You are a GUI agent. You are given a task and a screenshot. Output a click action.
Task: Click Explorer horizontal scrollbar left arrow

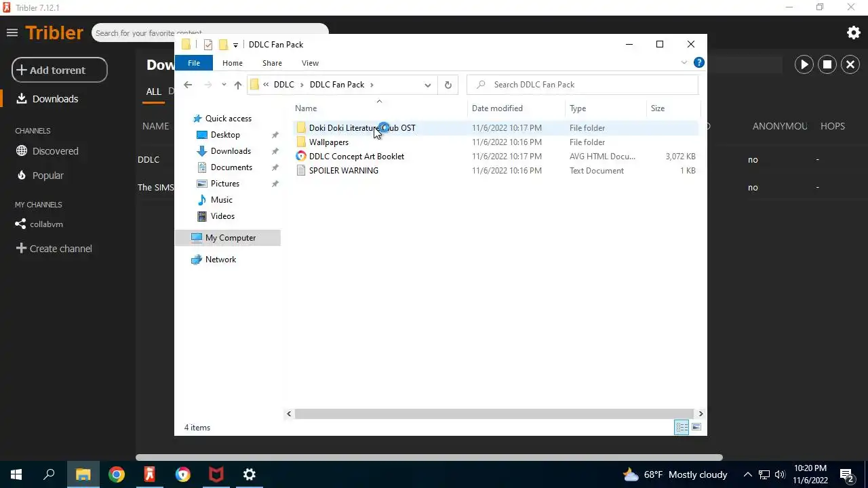click(290, 413)
